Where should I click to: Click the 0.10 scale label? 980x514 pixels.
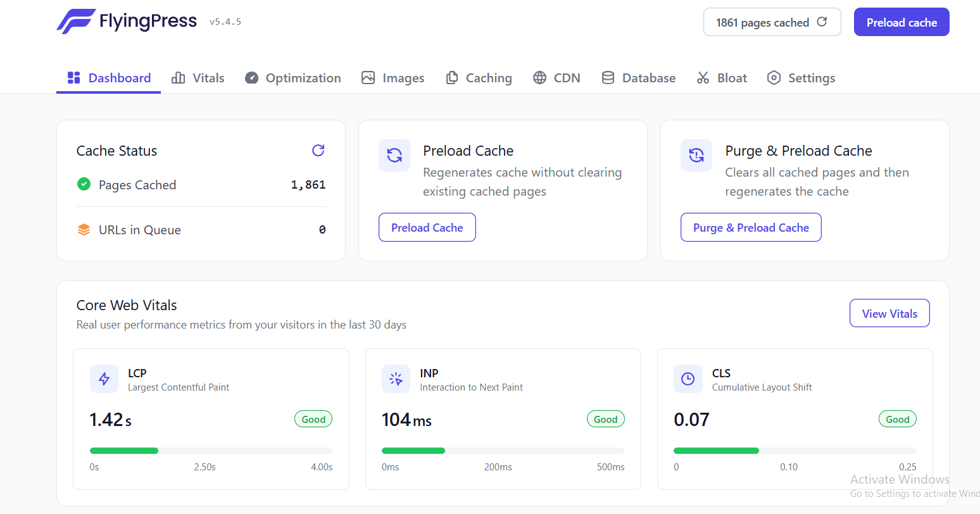click(789, 467)
